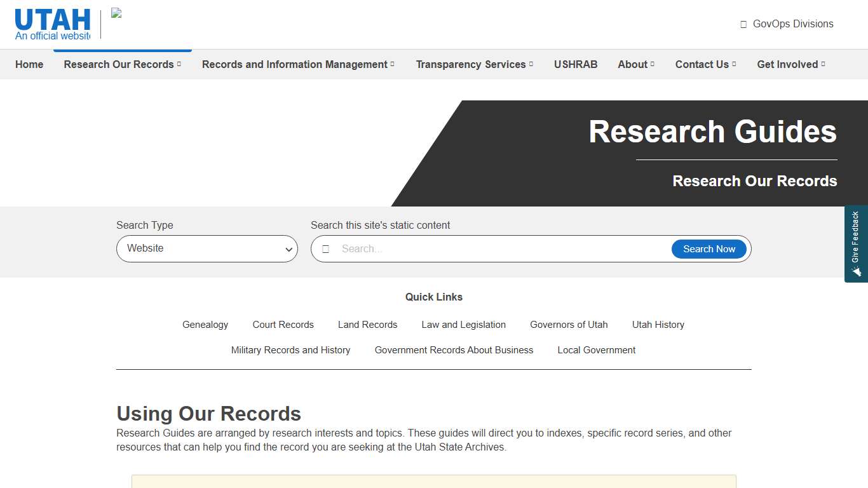Expand the Contact Us menu
This screenshot has height=488, width=868.
705,64
